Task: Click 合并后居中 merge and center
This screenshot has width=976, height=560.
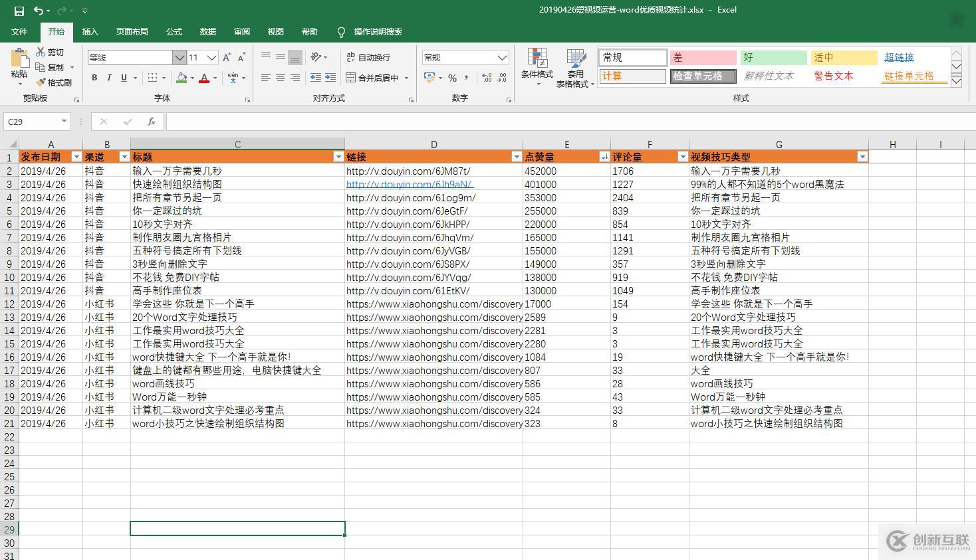Action: [x=372, y=78]
